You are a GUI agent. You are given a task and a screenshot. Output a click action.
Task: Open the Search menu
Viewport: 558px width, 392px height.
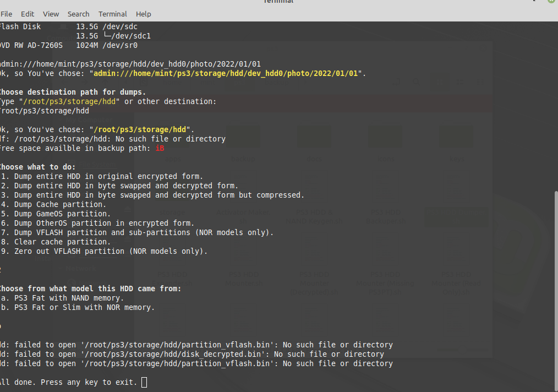point(78,14)
